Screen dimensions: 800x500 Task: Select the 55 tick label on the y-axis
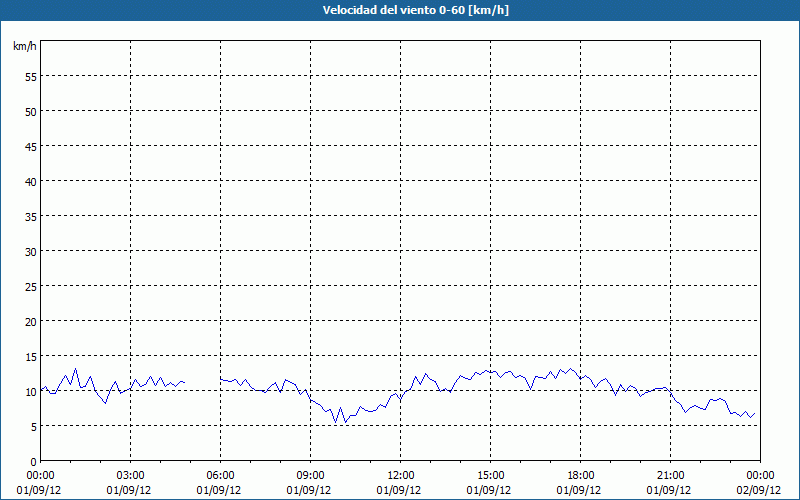coord(30,76)
